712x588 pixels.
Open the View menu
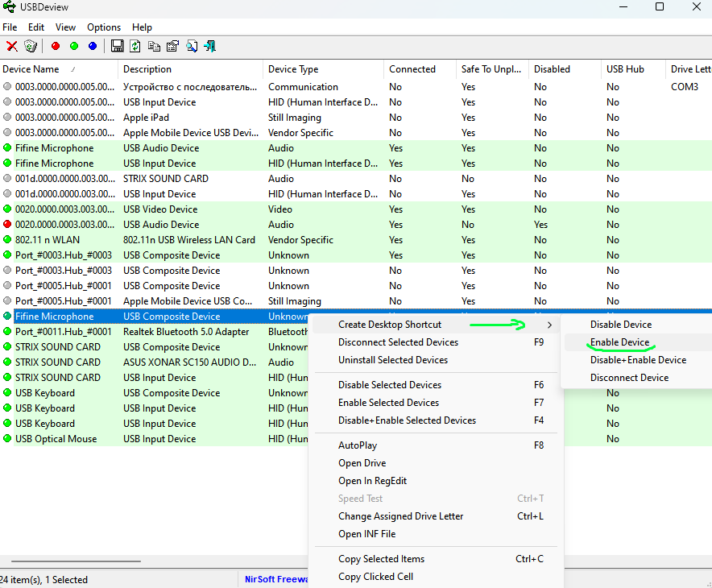(x=65, y=27)
